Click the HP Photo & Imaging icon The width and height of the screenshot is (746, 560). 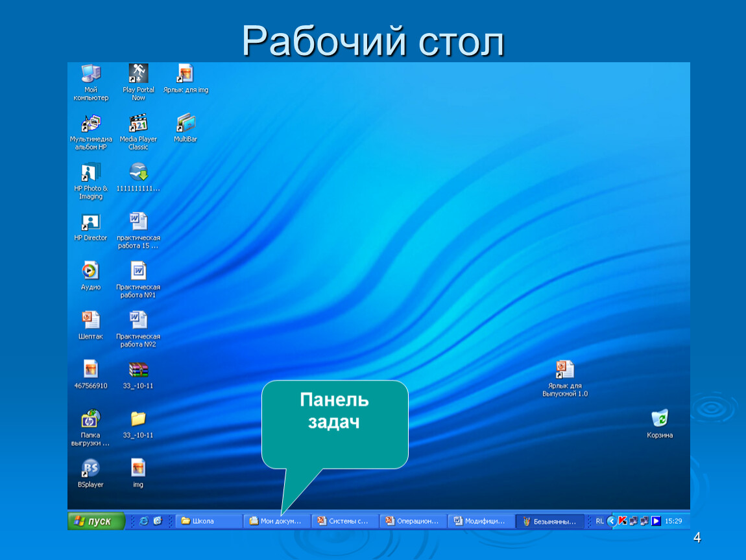[x=91, y=172]
